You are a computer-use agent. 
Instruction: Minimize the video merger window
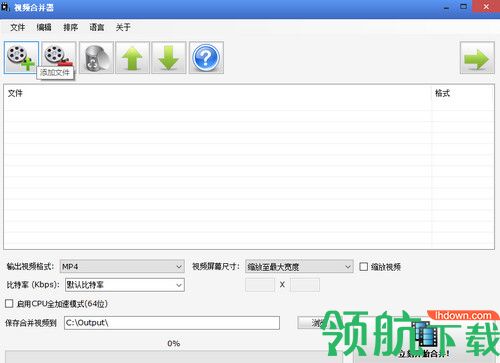pyautogui.click(x=447, y=7)
